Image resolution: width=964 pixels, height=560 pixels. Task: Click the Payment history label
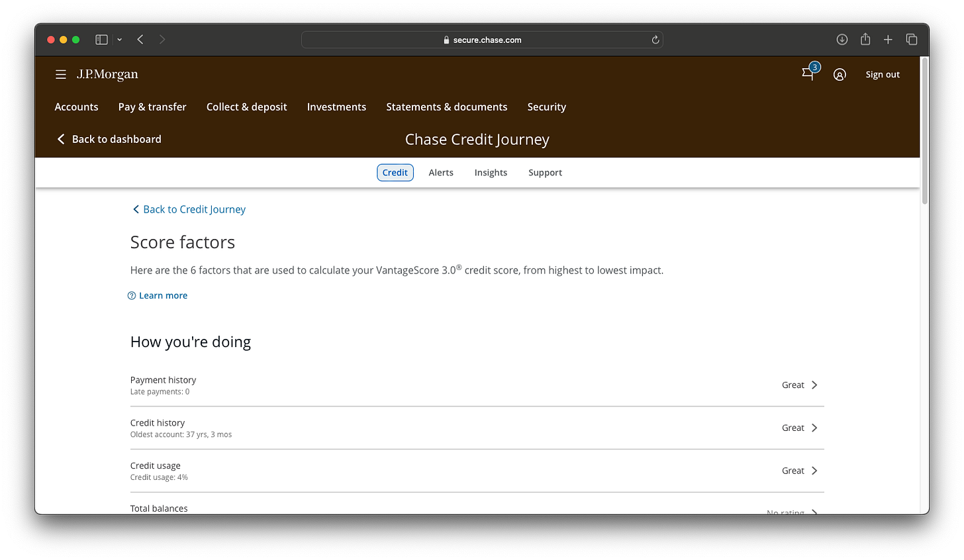click(163, 380)
